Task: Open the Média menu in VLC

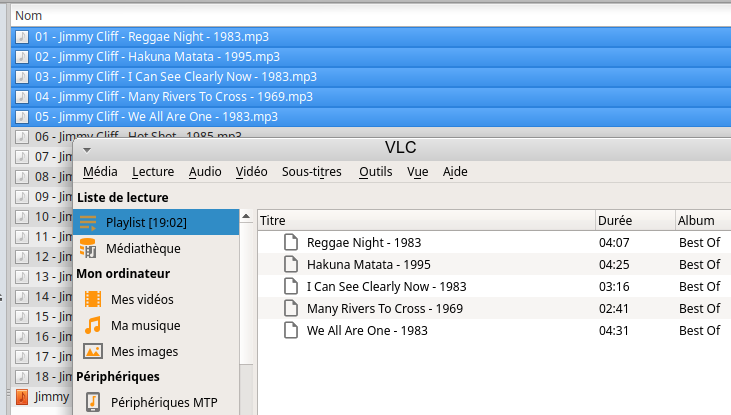Action: tap(100, 172)
